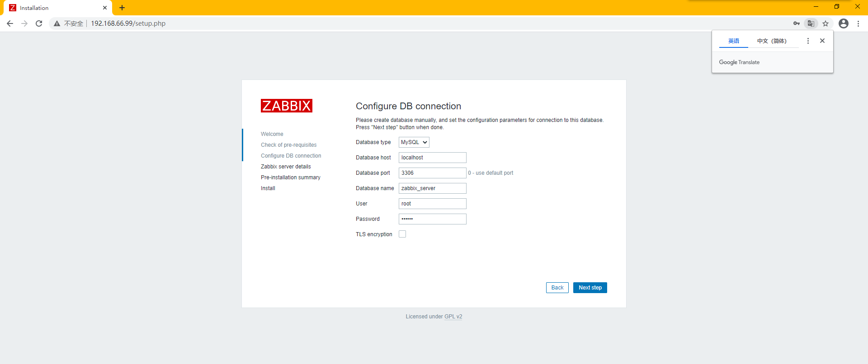
Task: Go to Check of pre-requisites step
Action: (289, 145)
